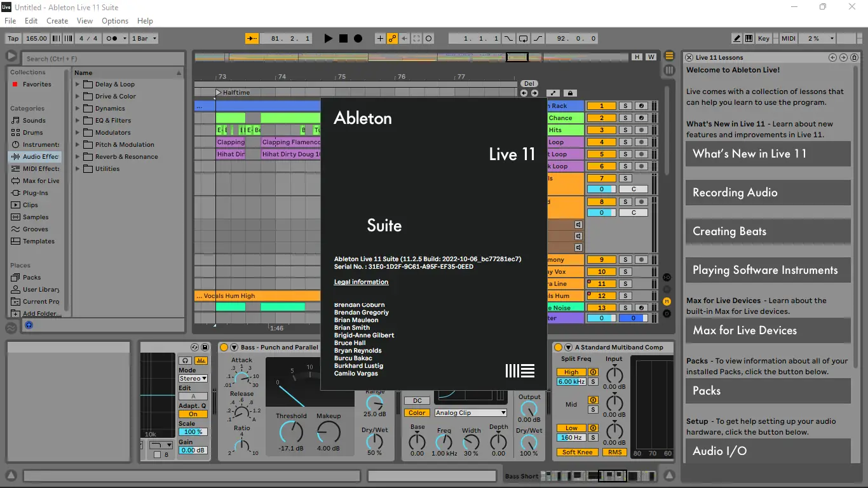Toggle the Follow playback button

252,39
